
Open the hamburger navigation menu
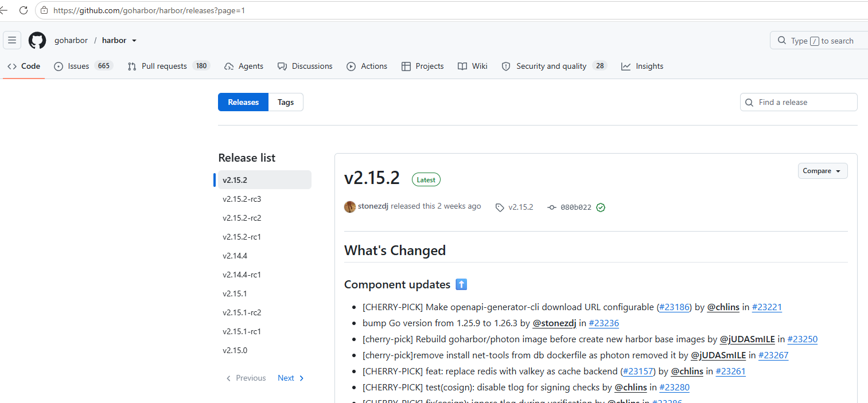tap(12, 40)
